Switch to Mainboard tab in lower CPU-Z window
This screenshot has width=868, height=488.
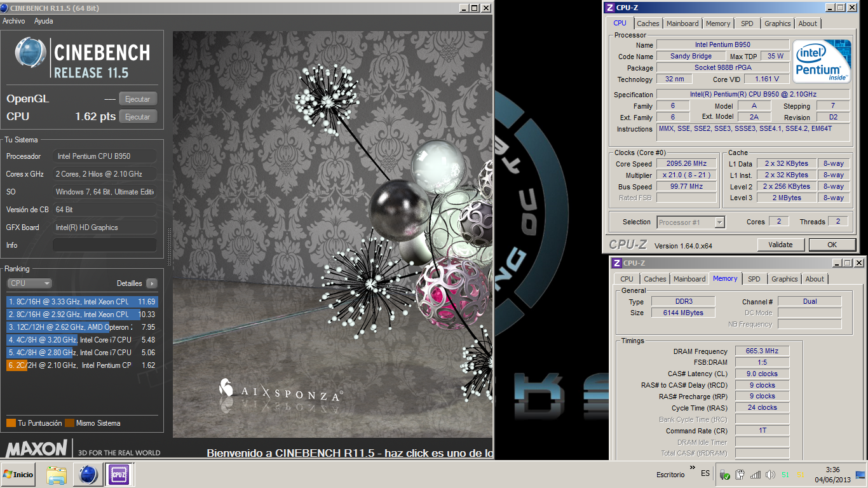tap(689, 279)
